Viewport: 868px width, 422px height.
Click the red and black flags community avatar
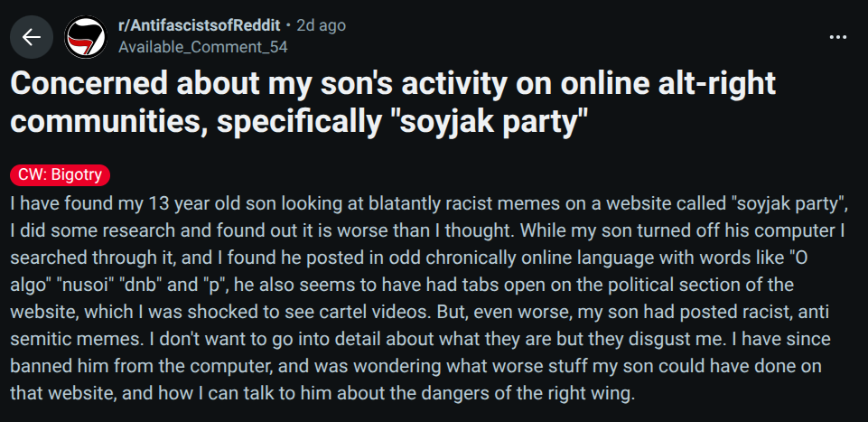pos(85,37)
